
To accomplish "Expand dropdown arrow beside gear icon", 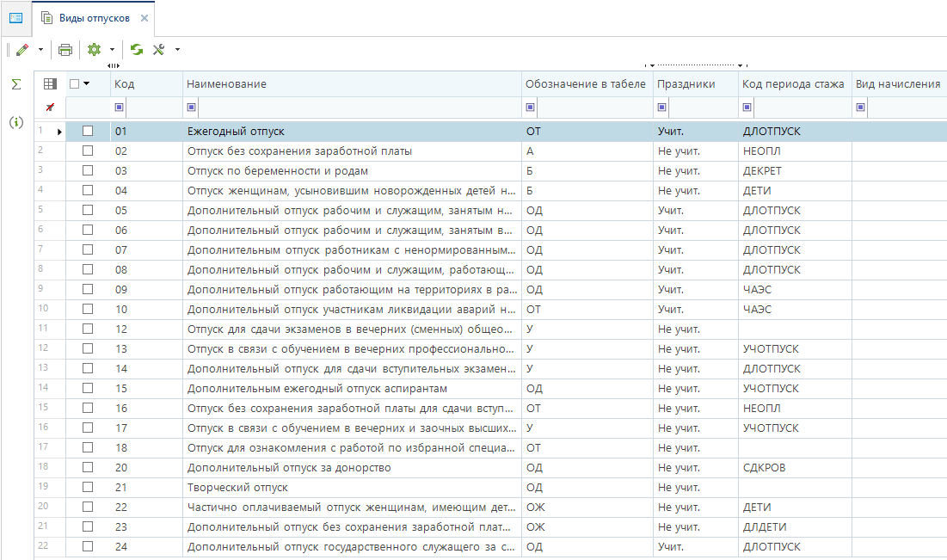I will click(x=112, y=50).
